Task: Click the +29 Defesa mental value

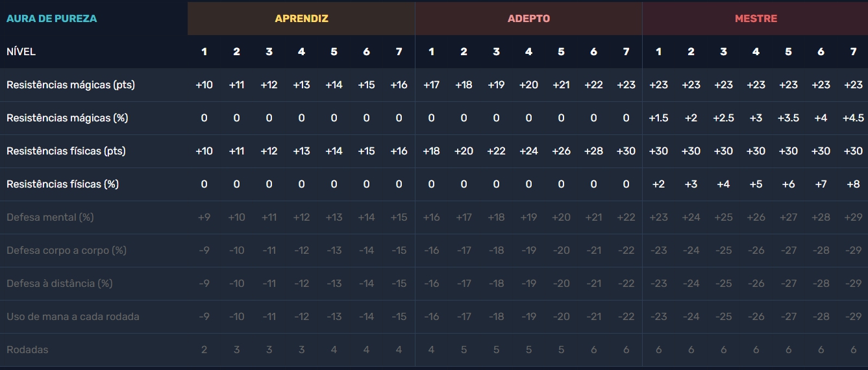Action: tap(852, 217)
